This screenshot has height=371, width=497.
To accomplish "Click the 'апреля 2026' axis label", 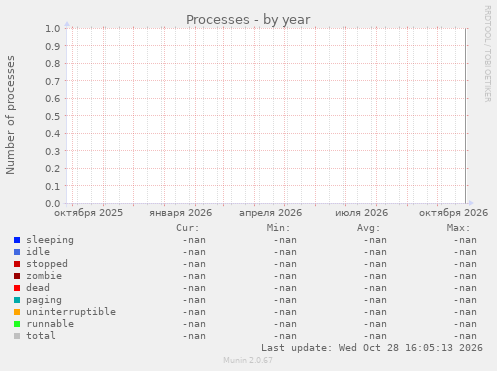I will coord(270,213).
